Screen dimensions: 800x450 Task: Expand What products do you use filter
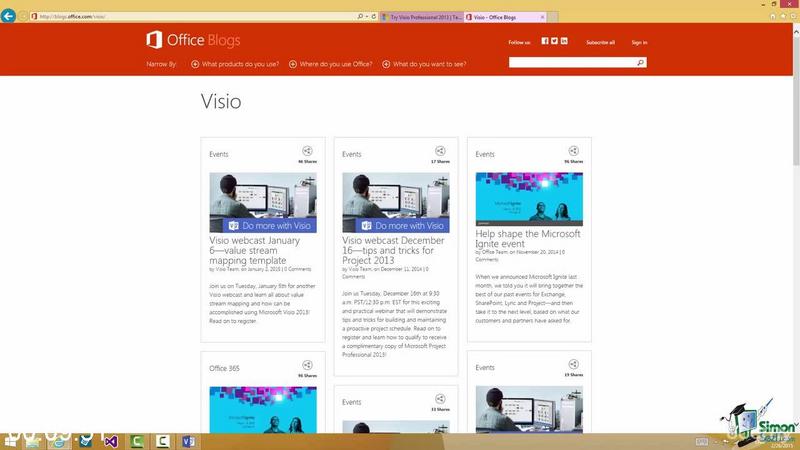coord(235,64)
